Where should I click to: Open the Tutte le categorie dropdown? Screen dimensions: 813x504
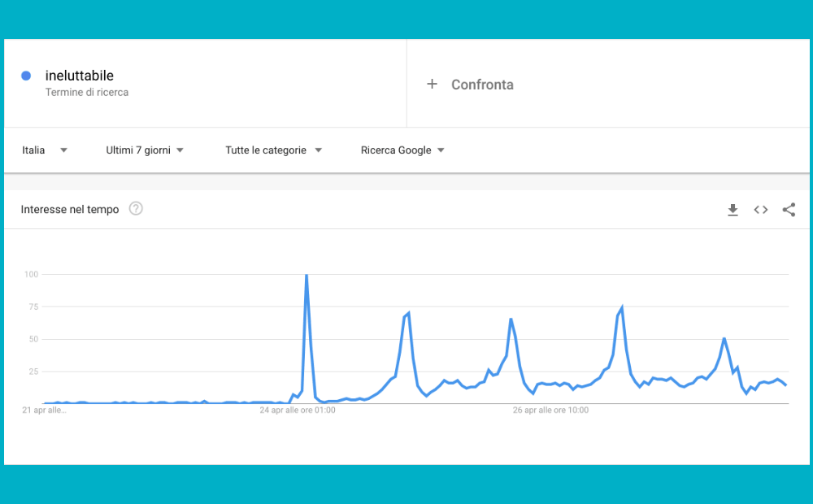273,150
